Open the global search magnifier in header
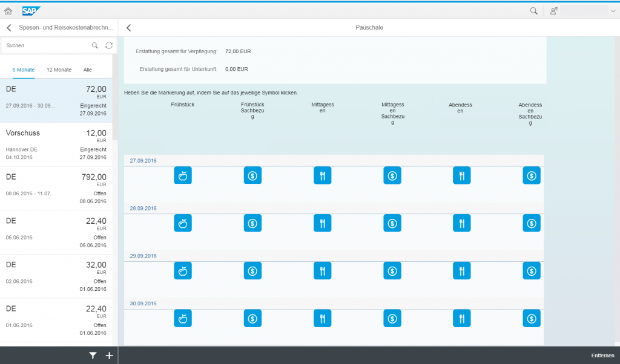The width and height of the screenshot is (620, 364). point(533,11)
